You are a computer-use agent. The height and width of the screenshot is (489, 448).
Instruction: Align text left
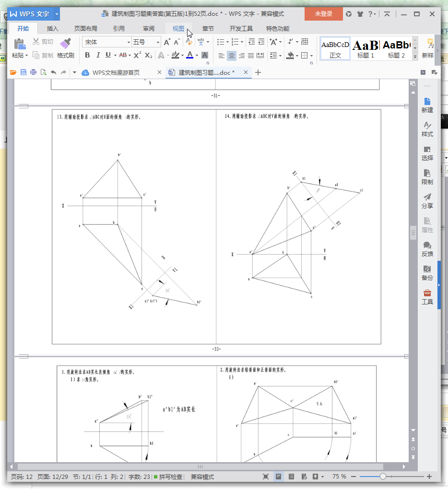(222, 56)
